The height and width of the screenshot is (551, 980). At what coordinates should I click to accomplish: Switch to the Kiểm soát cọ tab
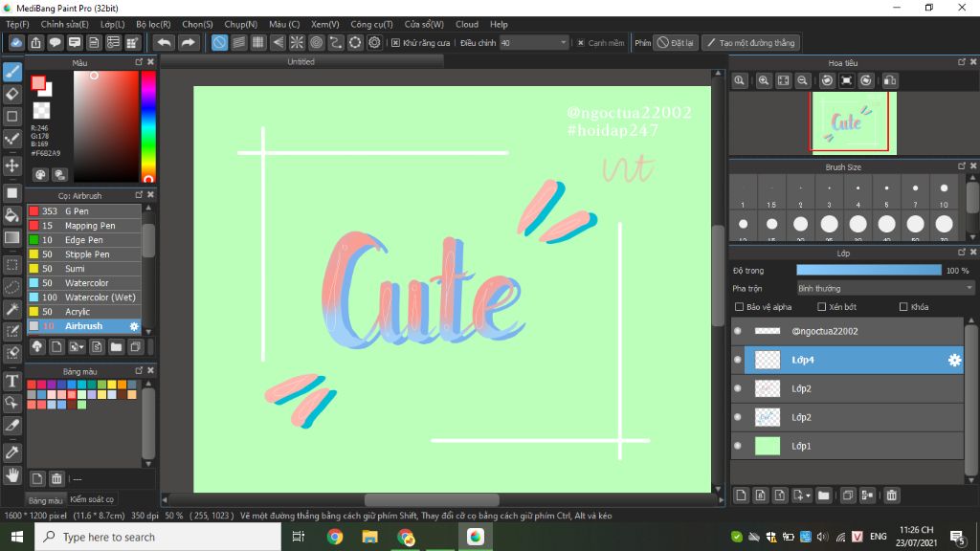tap(92, 499)
